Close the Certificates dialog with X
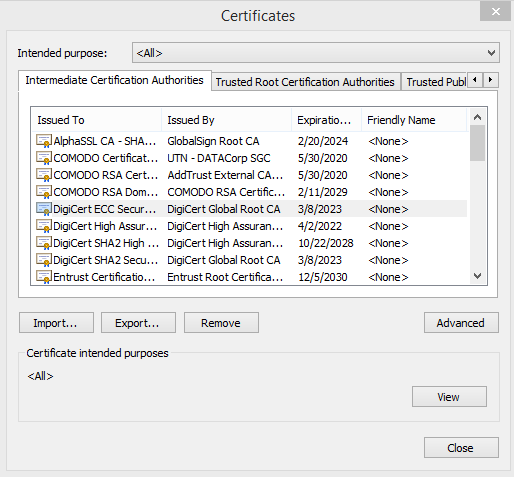 pos(495,12)
